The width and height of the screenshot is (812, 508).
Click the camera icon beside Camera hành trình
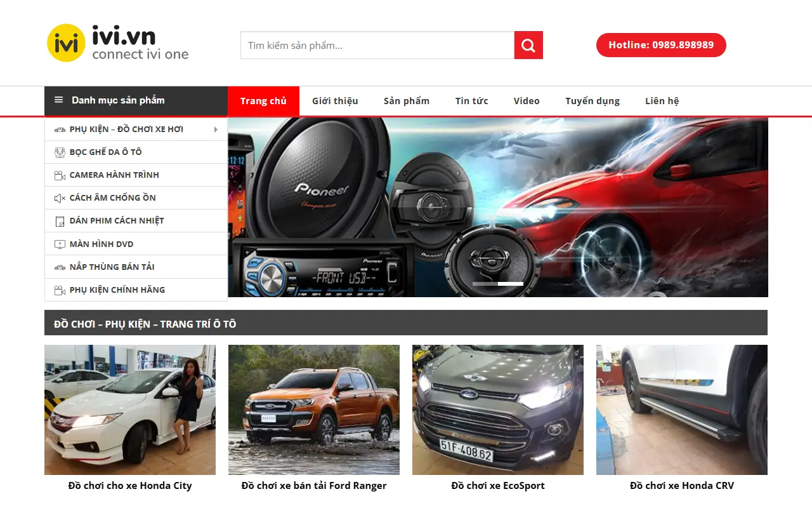pos(60,175)
